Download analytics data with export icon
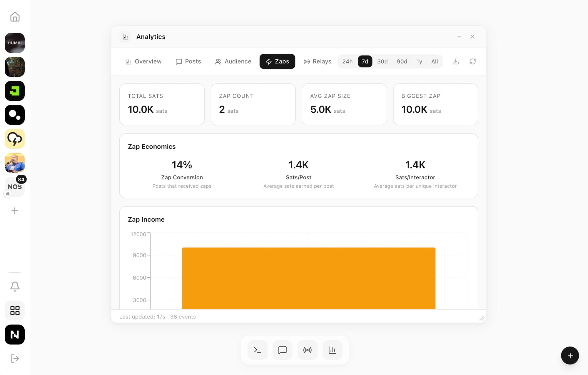The image size is (588, 375). pos(455,61)
